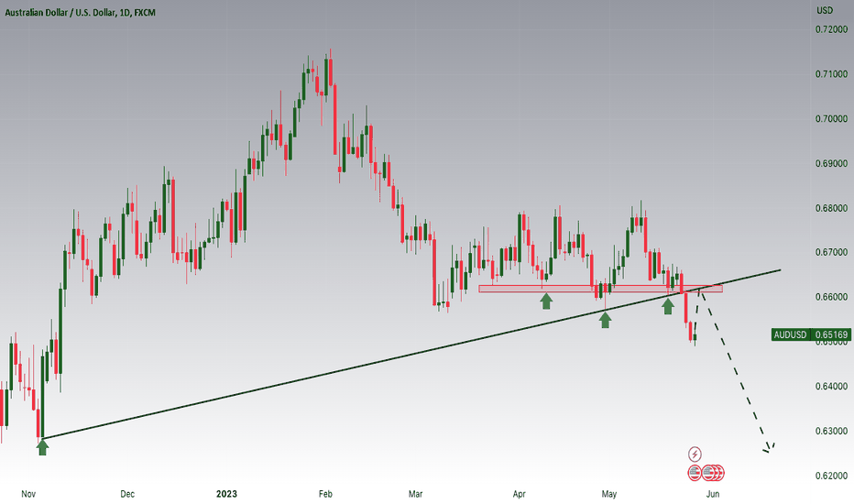
Task: Click the 0.65169 current price label
Action: pyautogui.click(x=831, y=334)
